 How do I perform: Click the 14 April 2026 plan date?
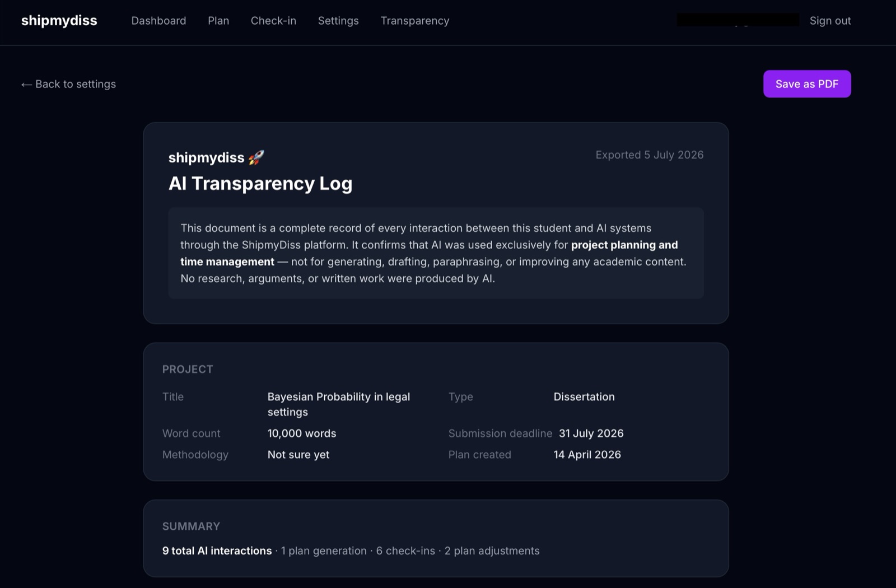coord(587,455)
